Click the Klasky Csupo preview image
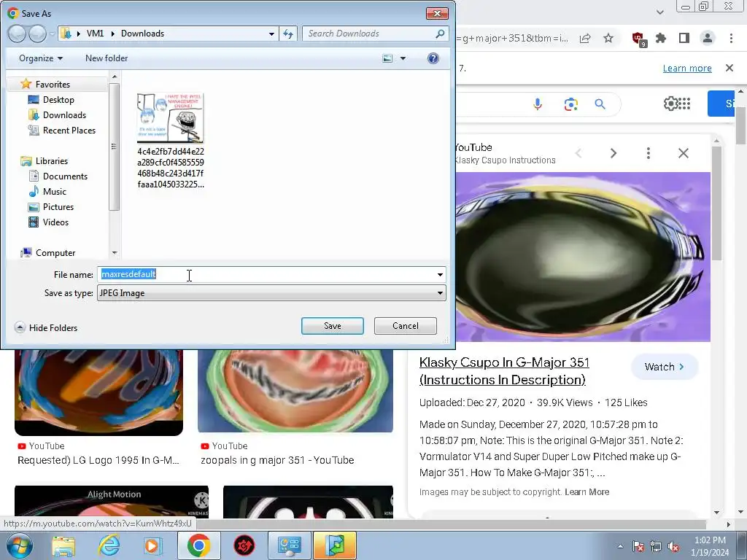747x560 pixels. 583,257
